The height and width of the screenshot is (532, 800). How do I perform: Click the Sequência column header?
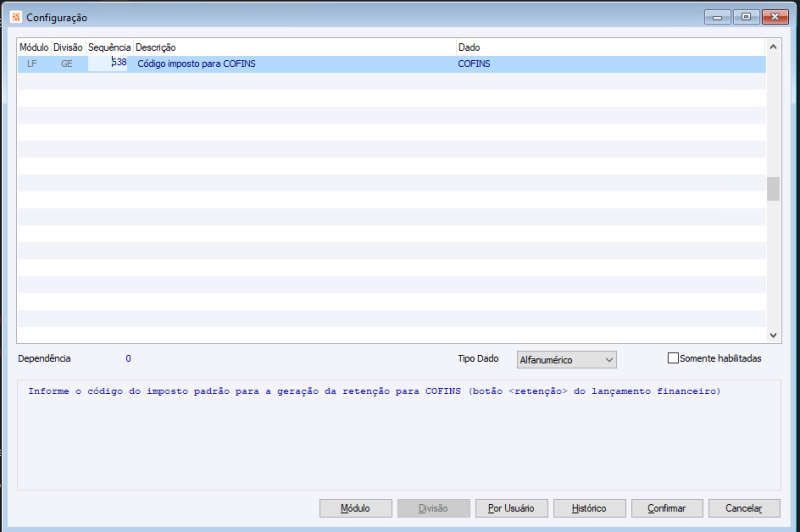pos(109,47)
